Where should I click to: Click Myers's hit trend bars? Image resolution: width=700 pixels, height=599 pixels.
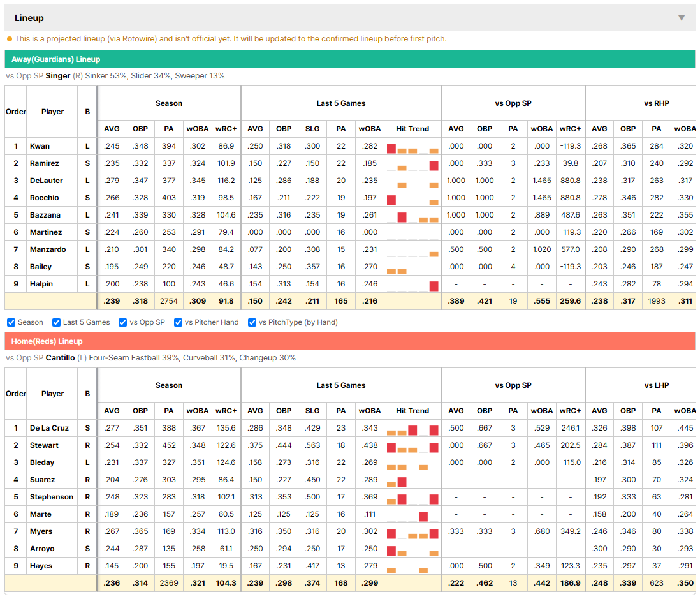[x=412, y=533]
